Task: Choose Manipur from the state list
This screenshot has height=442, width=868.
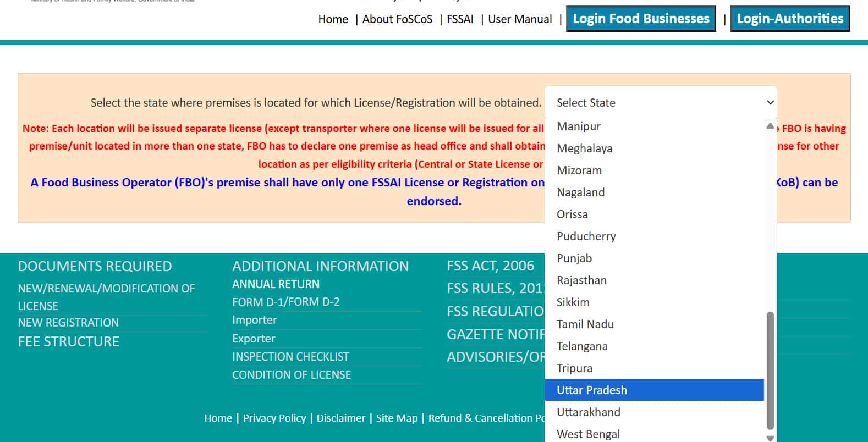Action: (655, 126)
